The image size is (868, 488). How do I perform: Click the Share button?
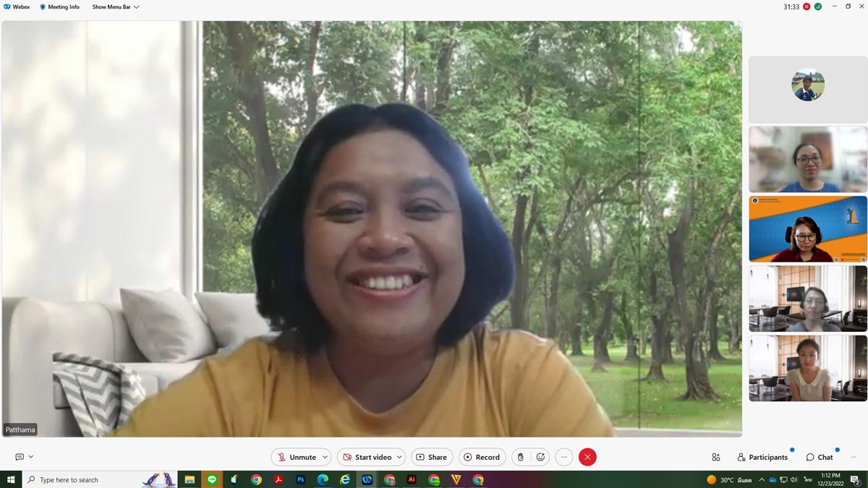(x=432, y=457)
